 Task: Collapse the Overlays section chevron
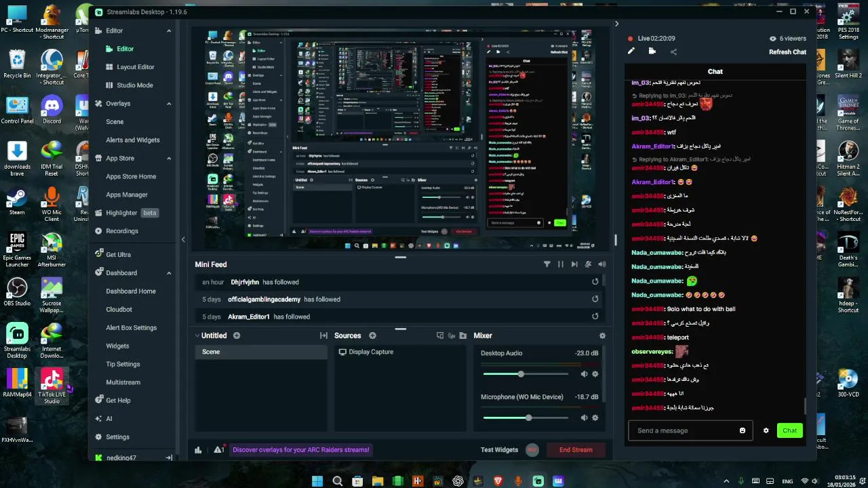169,104
